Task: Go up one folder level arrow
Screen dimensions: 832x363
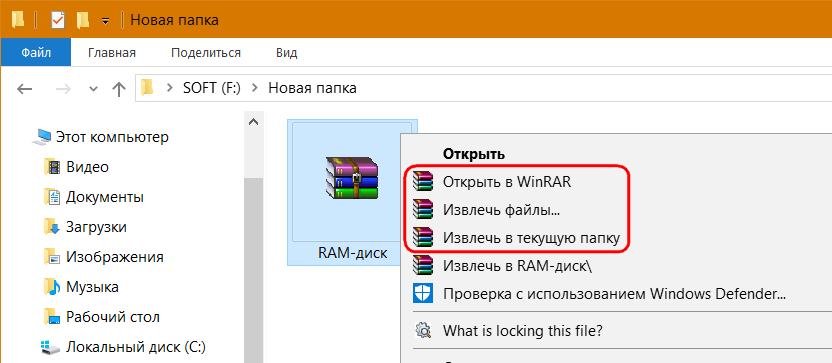Action: pyautogui.click(x=119, y=89)
